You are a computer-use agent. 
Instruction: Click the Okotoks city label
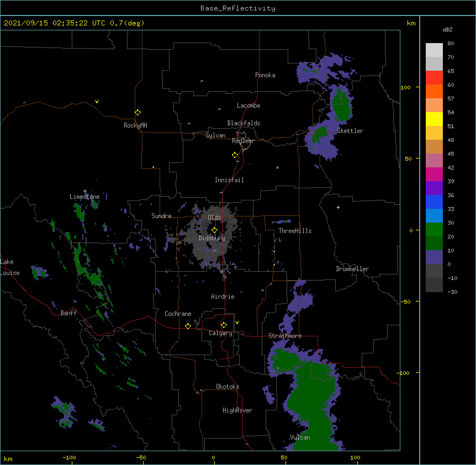[228, 387]
